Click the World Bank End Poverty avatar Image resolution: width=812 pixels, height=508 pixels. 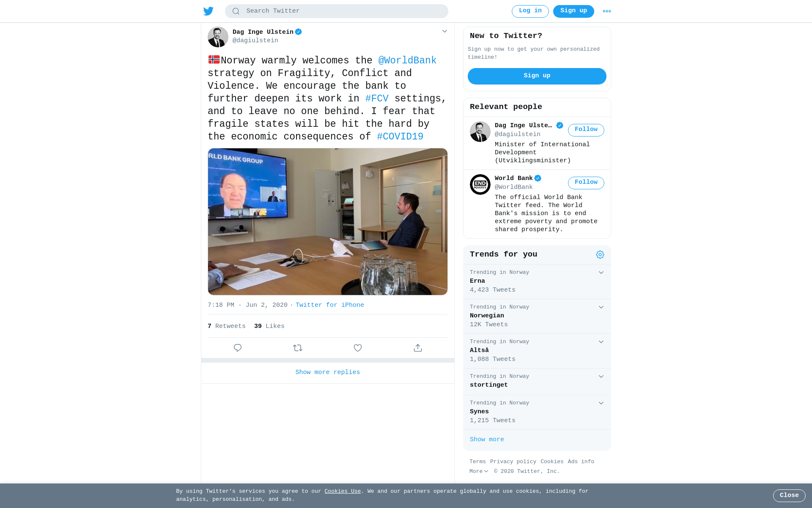pyautogui.click(x=480, y=184)
